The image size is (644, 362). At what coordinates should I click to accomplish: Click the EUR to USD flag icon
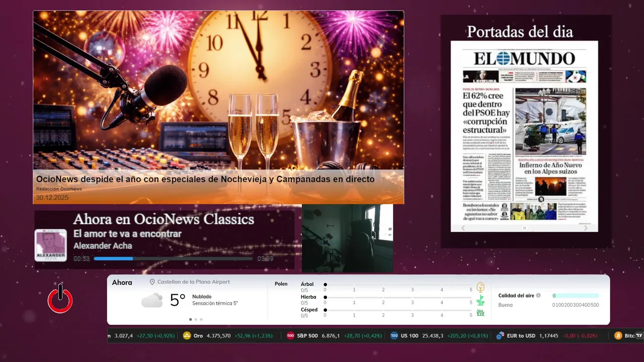500,336
